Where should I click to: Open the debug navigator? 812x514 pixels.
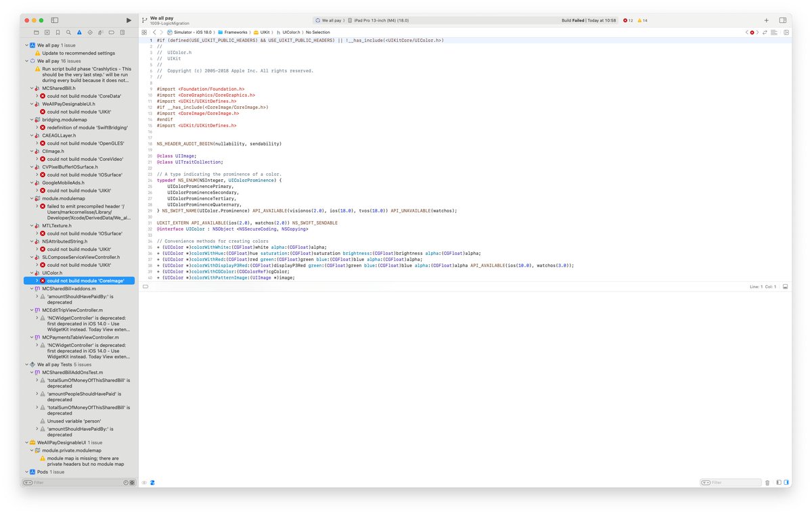(101, 32)
